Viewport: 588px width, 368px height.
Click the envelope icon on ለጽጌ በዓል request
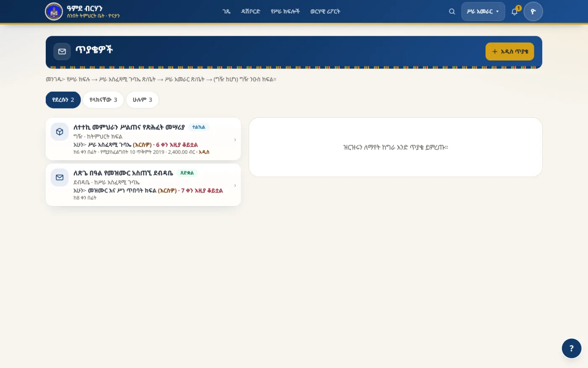coord(60,177)
